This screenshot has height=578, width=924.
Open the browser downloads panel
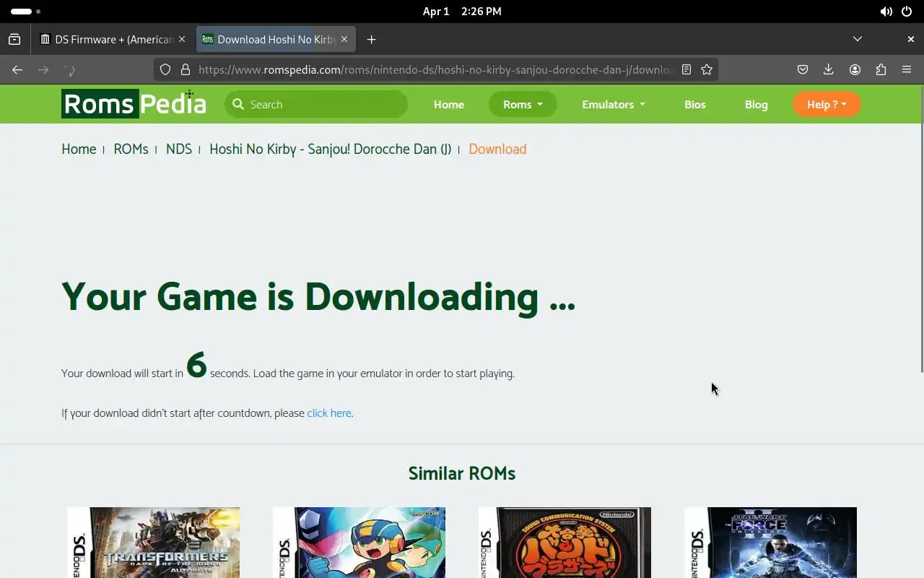(x=829, y=69)
